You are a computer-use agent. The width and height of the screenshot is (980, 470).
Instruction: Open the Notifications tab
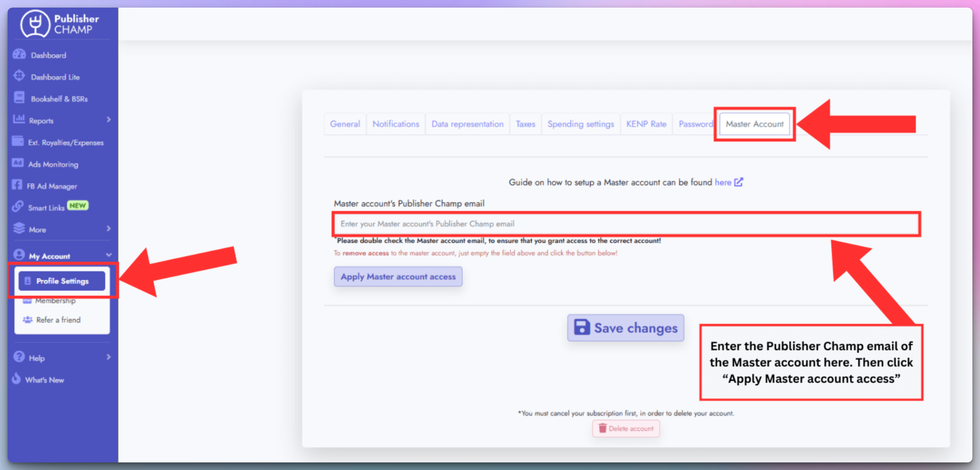tap(396, 124)
